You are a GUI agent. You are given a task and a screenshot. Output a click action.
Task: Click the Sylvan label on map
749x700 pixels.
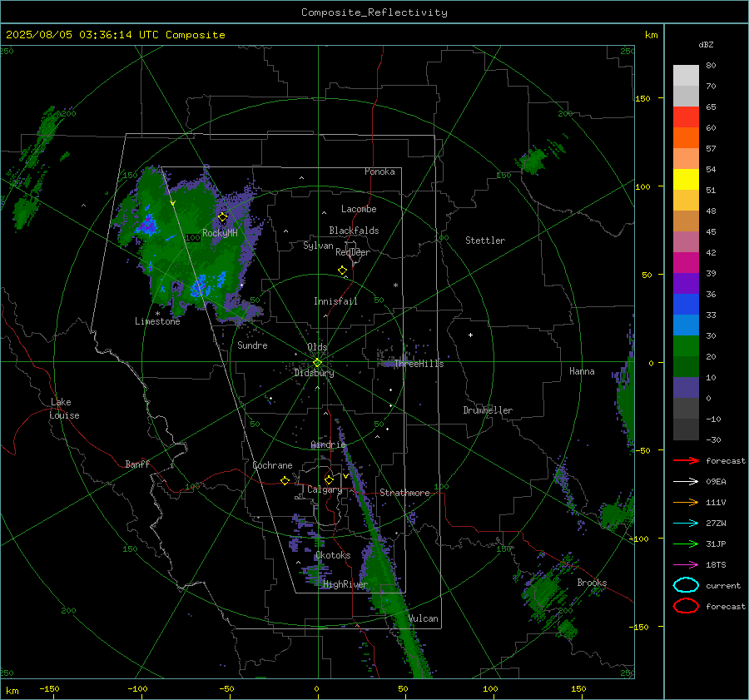pyautogui.click(x=318, y=246)
